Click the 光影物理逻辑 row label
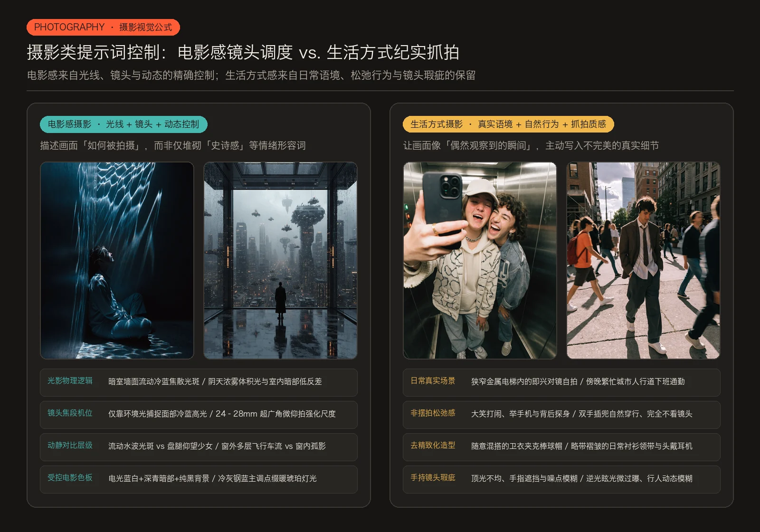Image resolution: width=760 pixels, height=532 pixels. pos(70,381)
